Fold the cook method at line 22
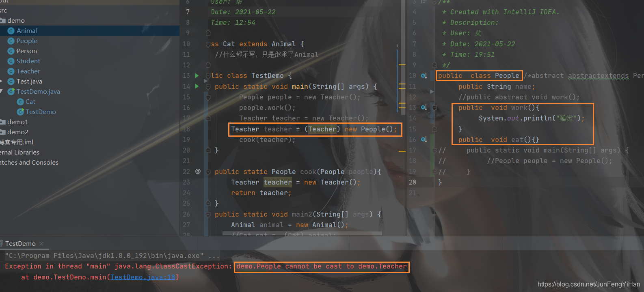This screenshot has width=644, height=292. point(208,172)
